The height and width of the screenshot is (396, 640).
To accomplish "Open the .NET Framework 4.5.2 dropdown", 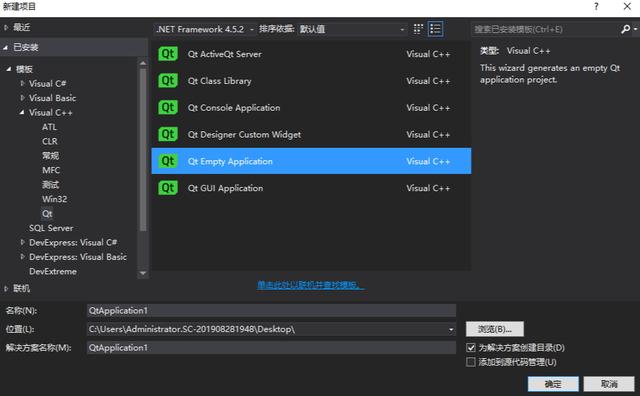I will pos(205,29).
